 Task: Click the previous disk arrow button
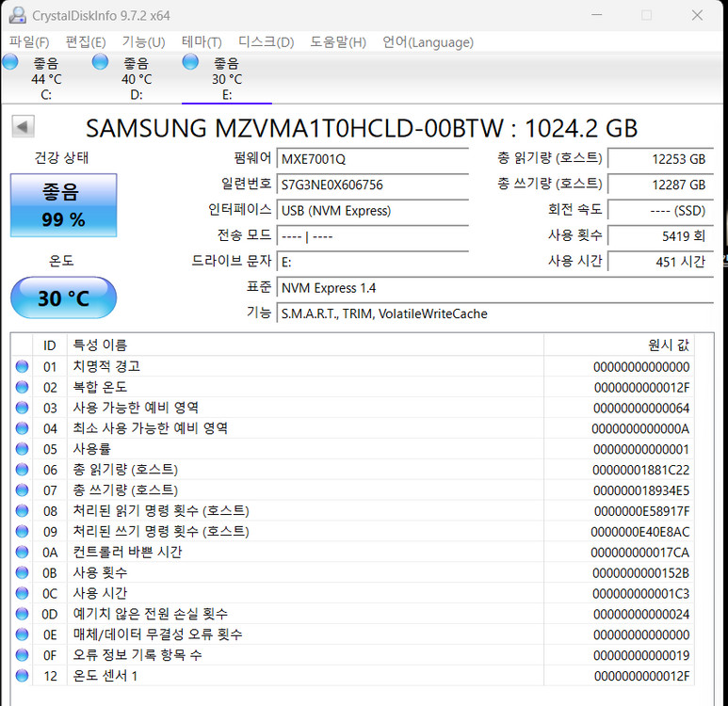tap(23, 127)
